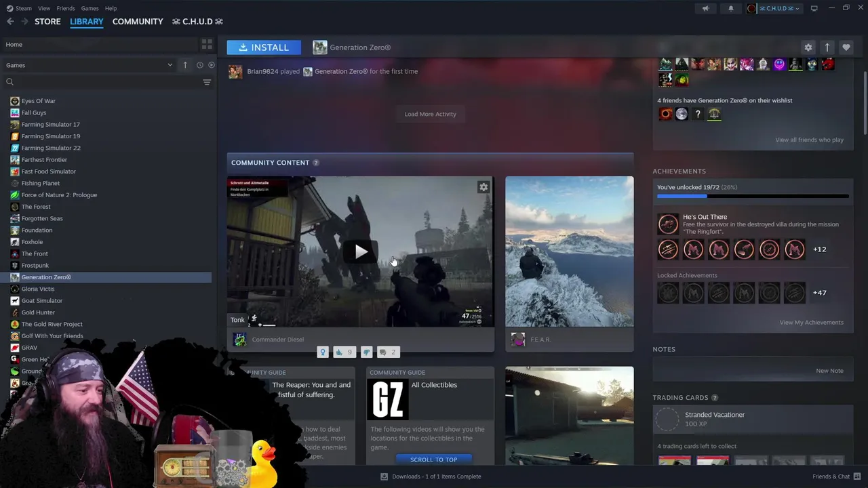
Task: Open Downloads status at the bottom
Action: [x=431, y=476]
